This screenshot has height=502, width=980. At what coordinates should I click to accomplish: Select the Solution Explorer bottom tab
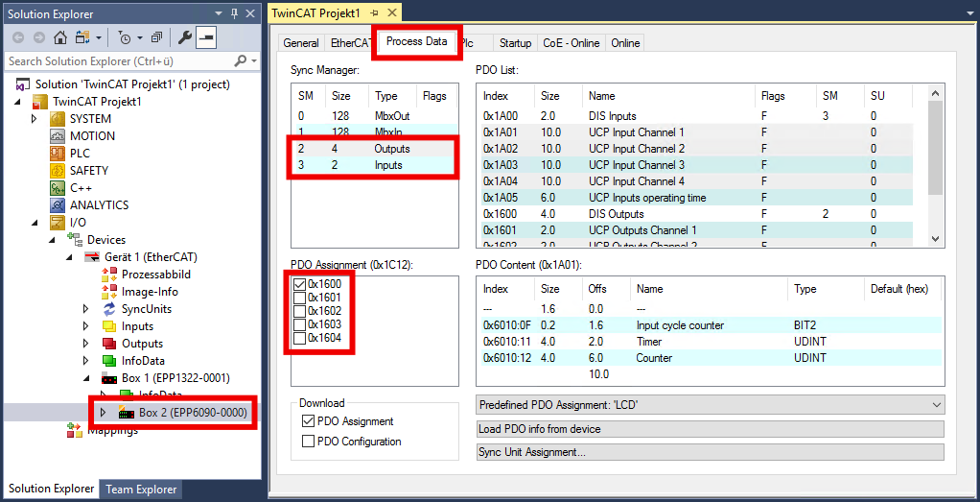coord(52,489)
